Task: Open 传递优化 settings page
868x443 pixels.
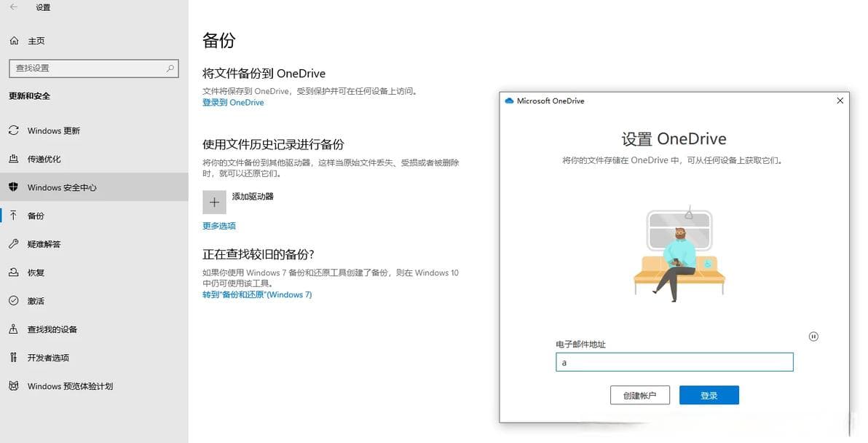Action: pyautogui.click(x=94, y=159)
